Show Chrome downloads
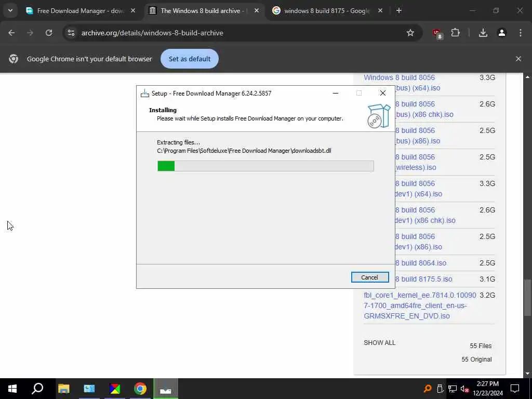The width and height of the screenshot is (532, 399). (x=483, y=33)
